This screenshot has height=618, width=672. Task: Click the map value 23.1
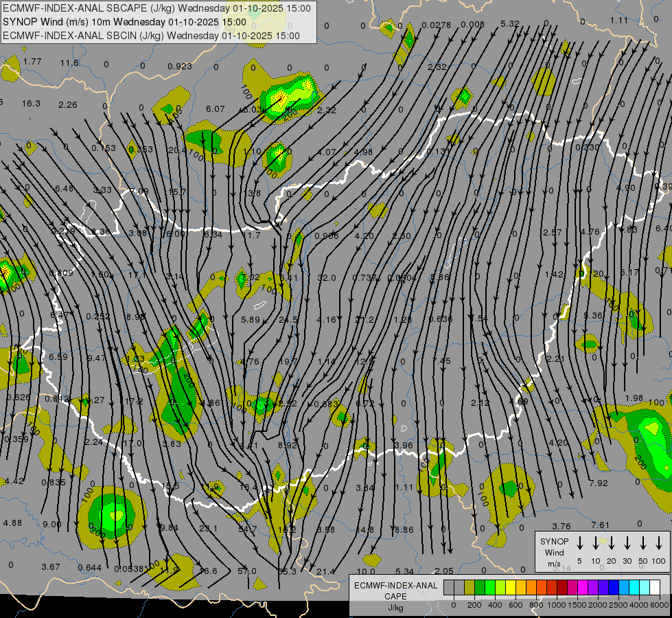(208, 528)
